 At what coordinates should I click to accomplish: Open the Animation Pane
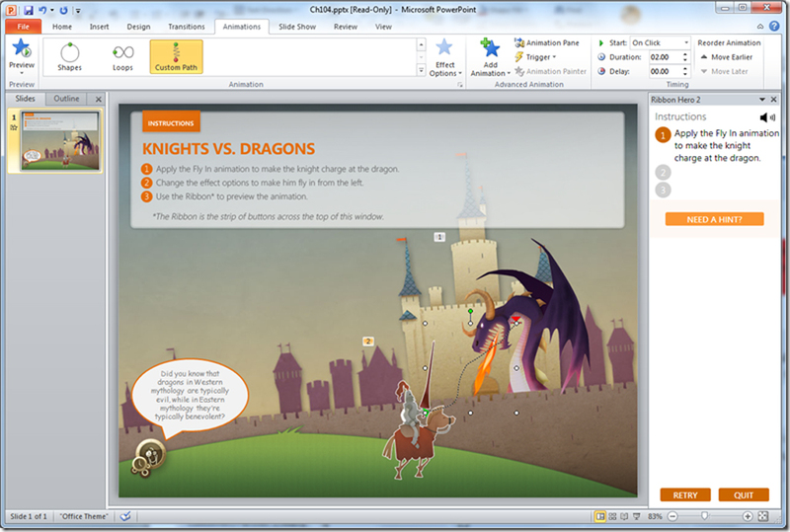click(547, 42)
